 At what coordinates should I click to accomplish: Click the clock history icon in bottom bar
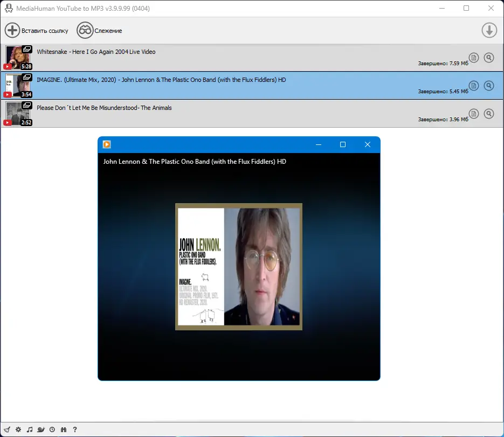coord(52,429)
